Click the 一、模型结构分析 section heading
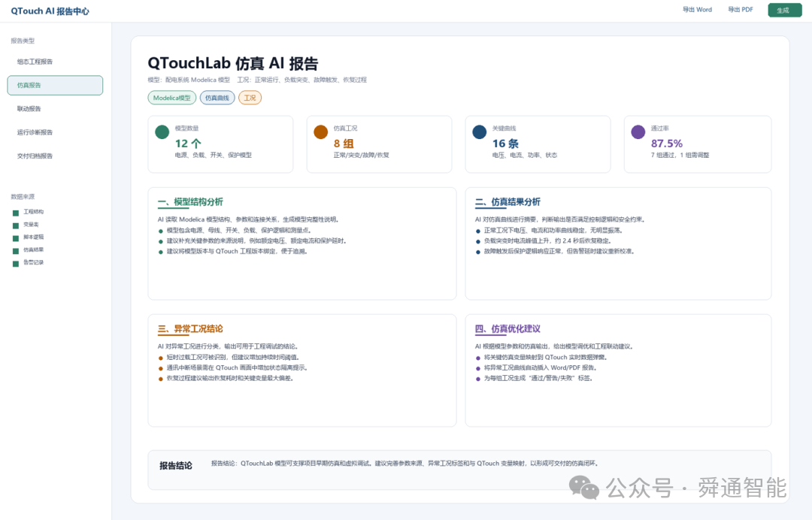Image resolution: width=812 pixels, height=520 pixels. click(190, 202)
